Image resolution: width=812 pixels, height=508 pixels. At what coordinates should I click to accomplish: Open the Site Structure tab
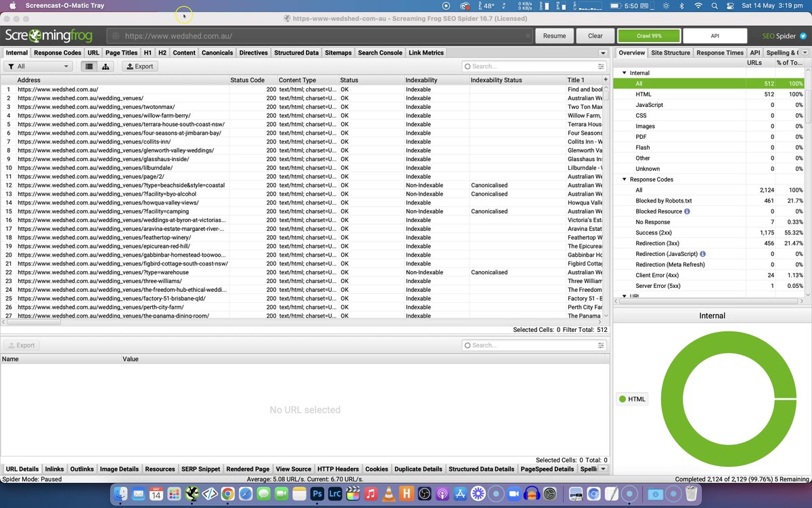pyautogui.click(x=671, y=53)
